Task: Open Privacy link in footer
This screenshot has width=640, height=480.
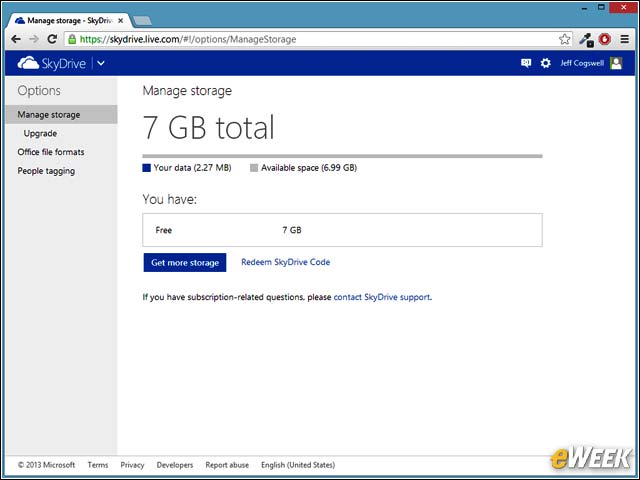Action: tap(132, 465)
